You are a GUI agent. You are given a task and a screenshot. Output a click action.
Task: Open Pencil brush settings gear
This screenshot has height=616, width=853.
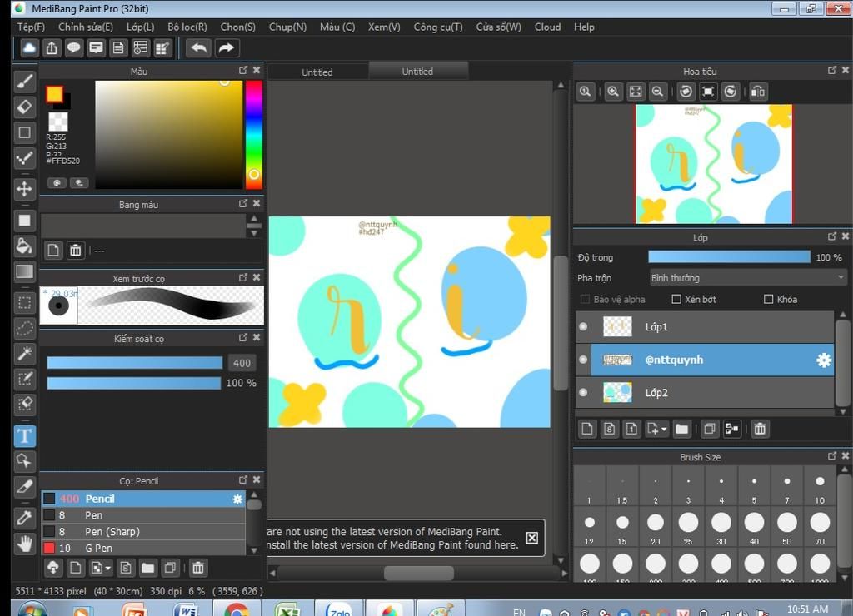(x=237, y=499)
